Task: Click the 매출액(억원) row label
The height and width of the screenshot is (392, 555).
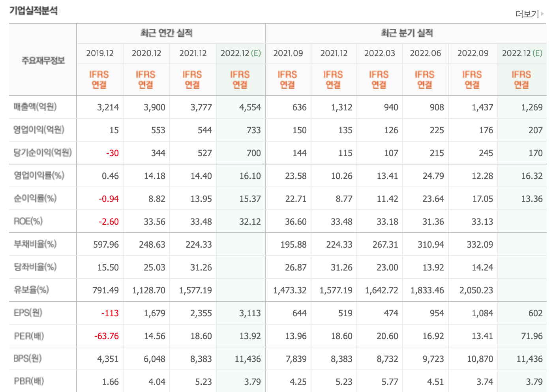Action: [x=35, y=107]
